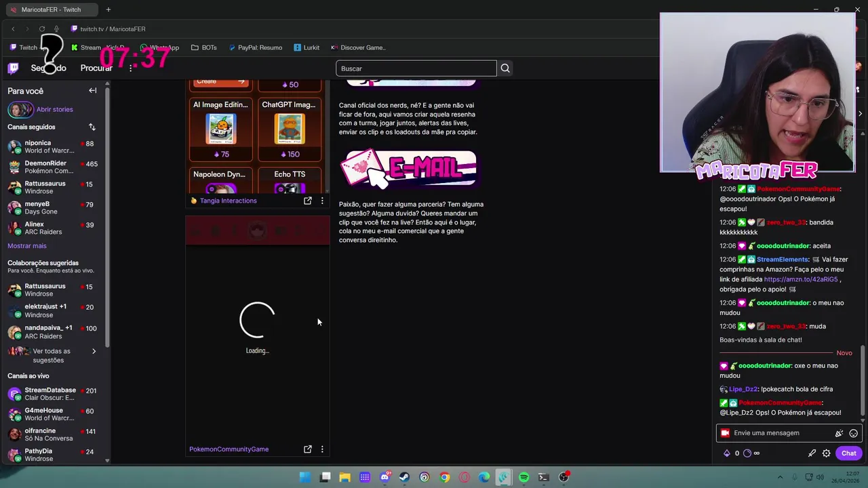The width and height of the screenshot is (868, 488).
Task: Pop out the Tangia Interactions panel
Action: click(308, 201)
